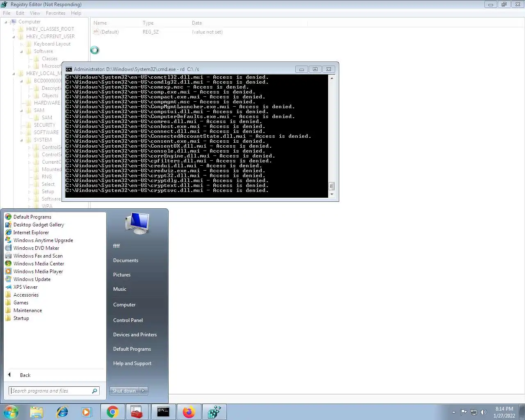Viewport: 525px width, 420px height.
Task: Open Control Panel from Start menu
Action: [128, 320]
